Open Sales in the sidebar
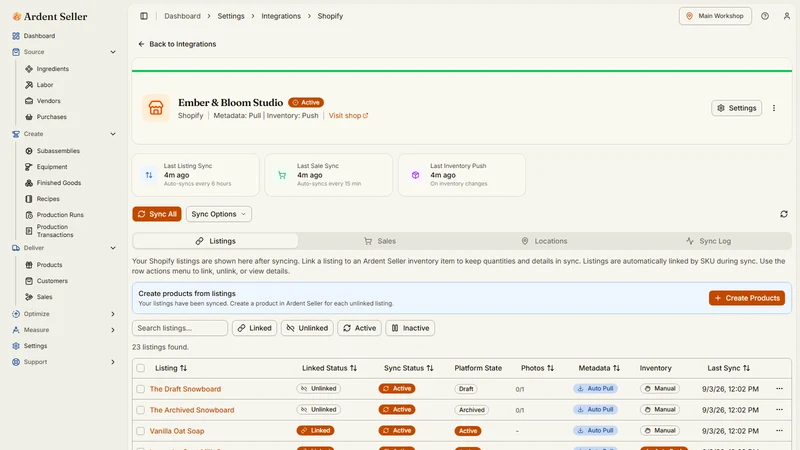Image resolution: width=800 pixels, height=450 pixels. click(39, 297)
